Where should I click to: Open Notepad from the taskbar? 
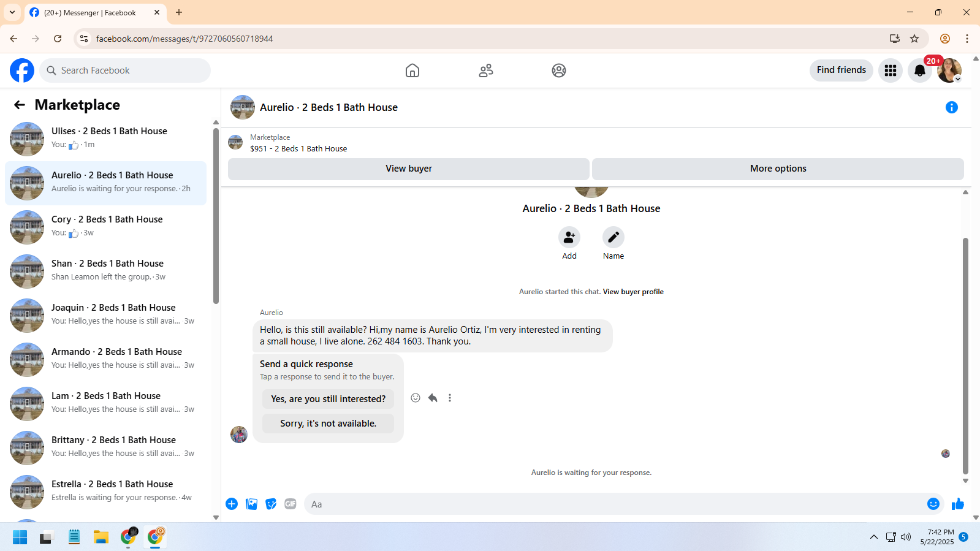[x=74, y=538]
